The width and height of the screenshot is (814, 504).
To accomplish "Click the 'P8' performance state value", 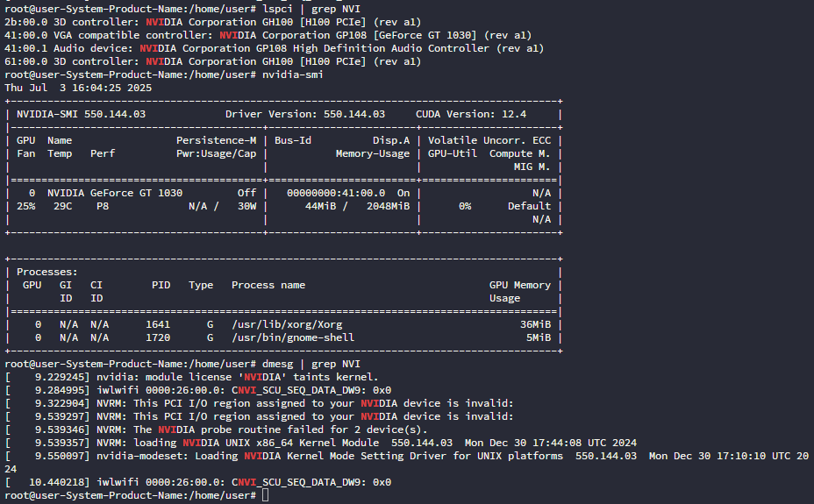I will click(x=103, y=206).
